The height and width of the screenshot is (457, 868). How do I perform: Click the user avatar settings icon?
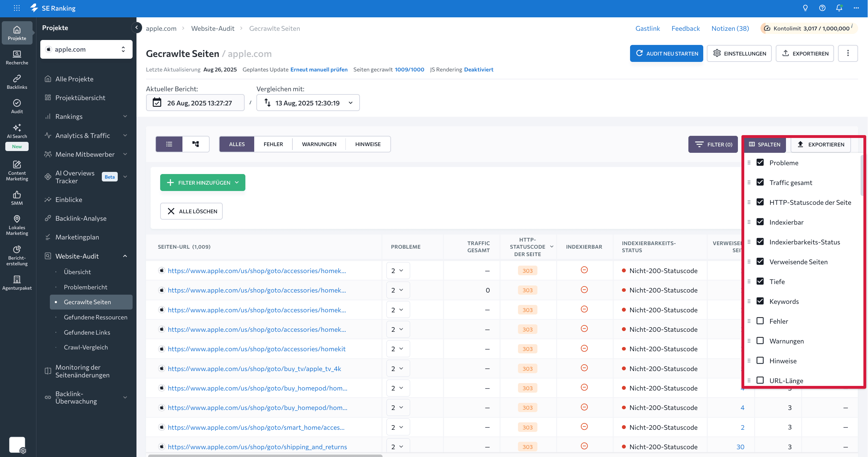[23, 451]
